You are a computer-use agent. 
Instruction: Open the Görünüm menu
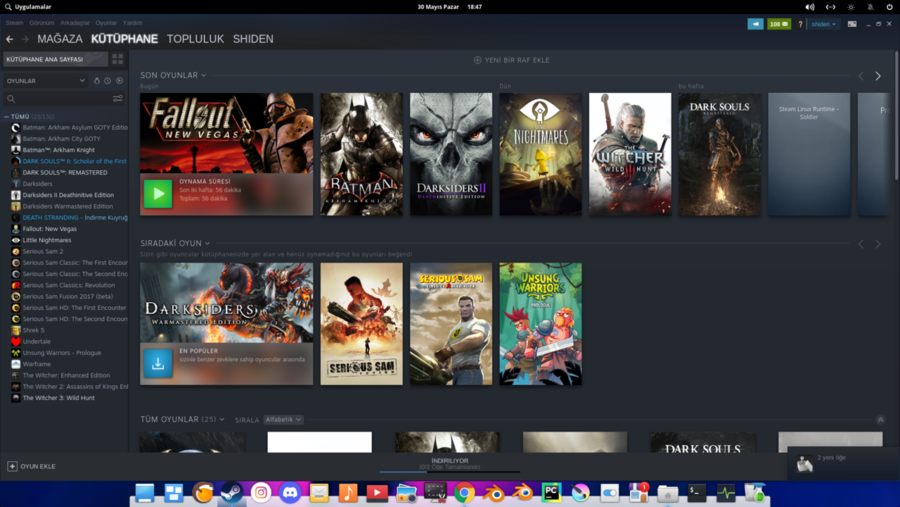click(41, 23)
